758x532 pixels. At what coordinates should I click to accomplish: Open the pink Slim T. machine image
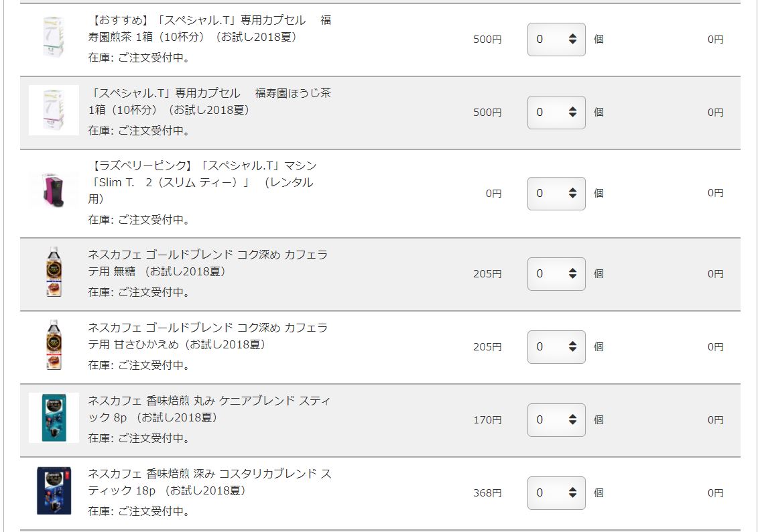(x=54, y=190)
